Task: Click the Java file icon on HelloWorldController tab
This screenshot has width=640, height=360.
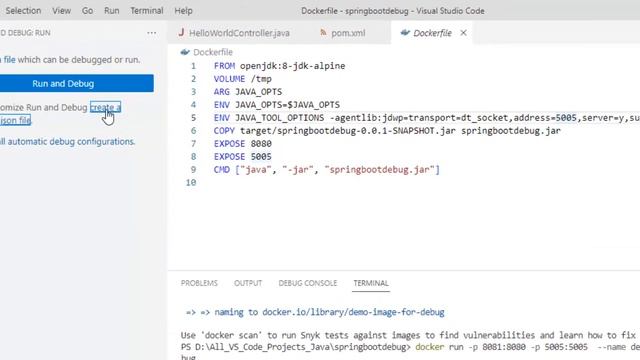Action: (x=181, y=33)
